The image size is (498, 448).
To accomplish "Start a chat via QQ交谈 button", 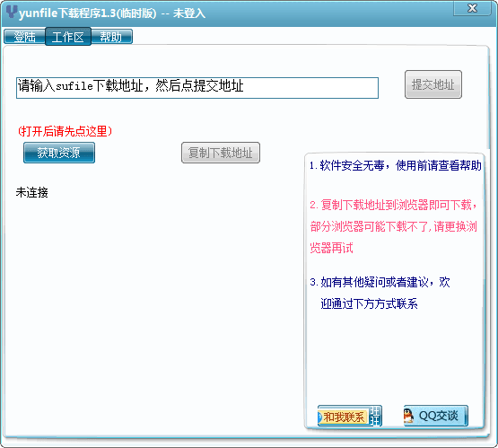I will pyautogui.click(x=435, y=416).
